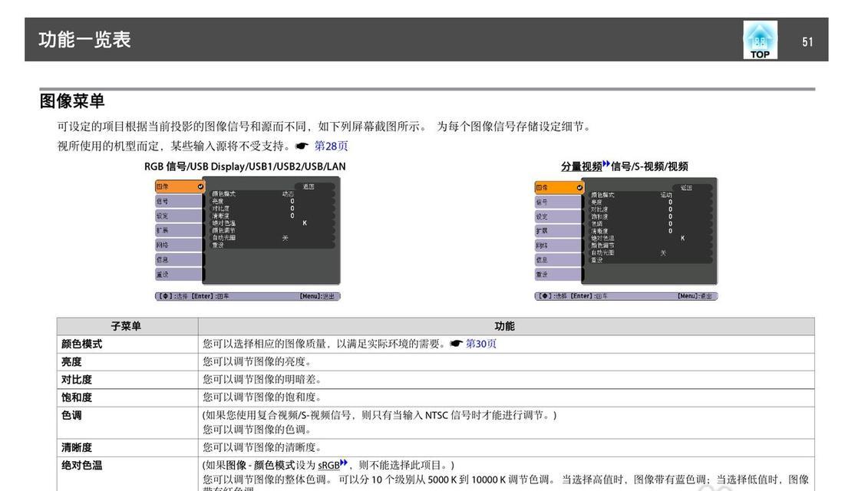Viewport: 868px width, 491px height.
Task: Click the 您可以调节图像的明暗差 description
Action: tap(262, 379)
